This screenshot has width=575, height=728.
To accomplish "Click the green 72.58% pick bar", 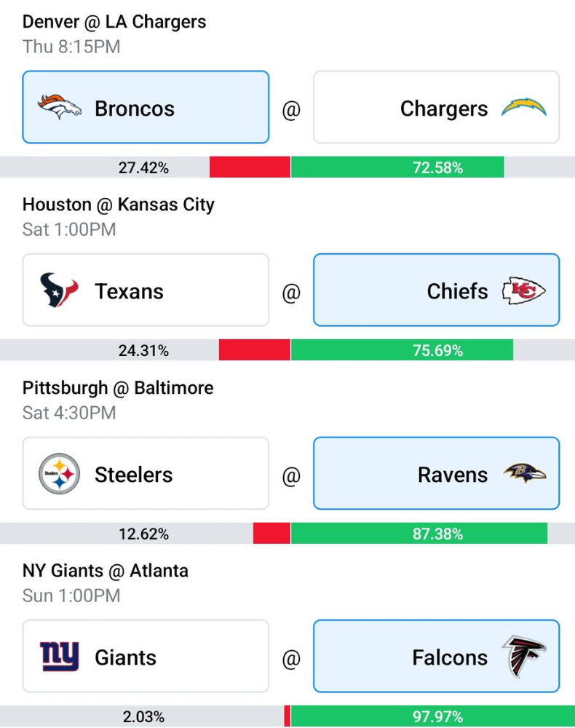I will [397, 167].
